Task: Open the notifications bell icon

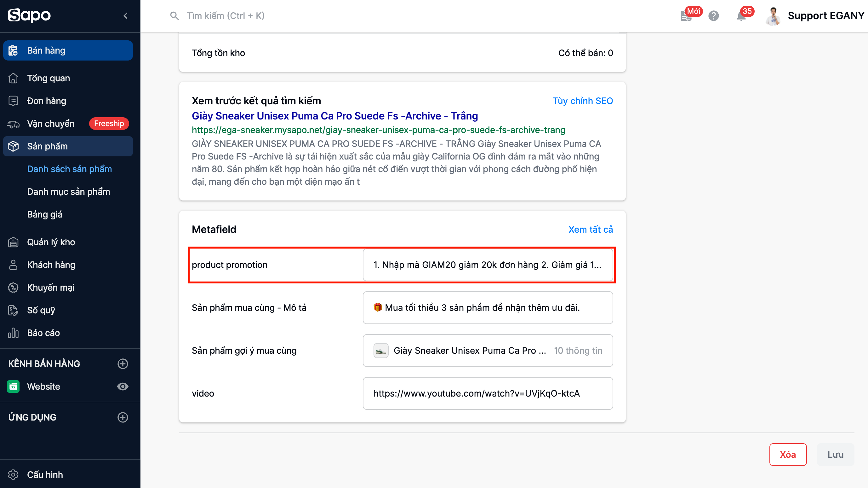Action: point(741,16)
